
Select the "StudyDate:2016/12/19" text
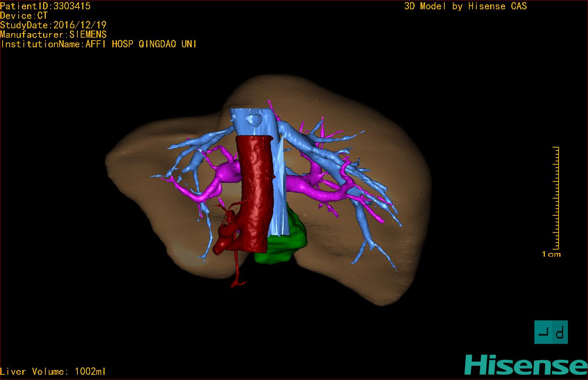(x=53, y=25)
